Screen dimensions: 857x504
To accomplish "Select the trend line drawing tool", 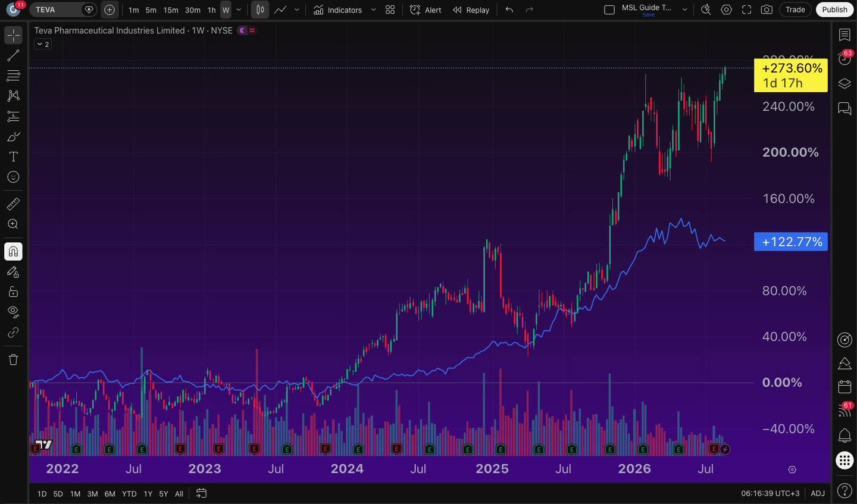I will tap(13, 56).
